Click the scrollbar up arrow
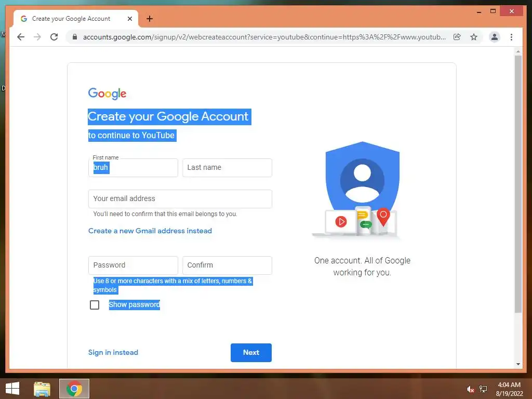The width and height of the screenshot is (532, 399). pyautogui.click(x=518, y=51)
